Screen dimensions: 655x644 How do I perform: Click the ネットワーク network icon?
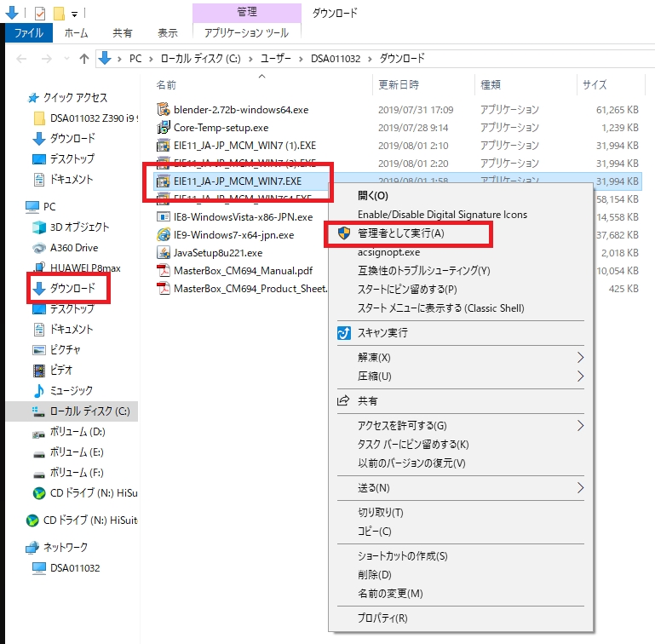pos(32,548)
